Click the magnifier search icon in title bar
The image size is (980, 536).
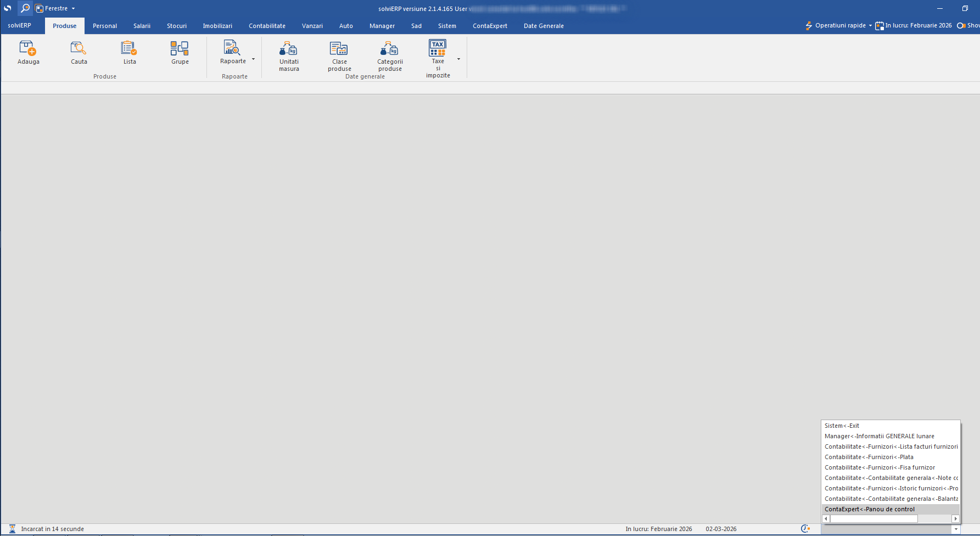tap(25, 8)
